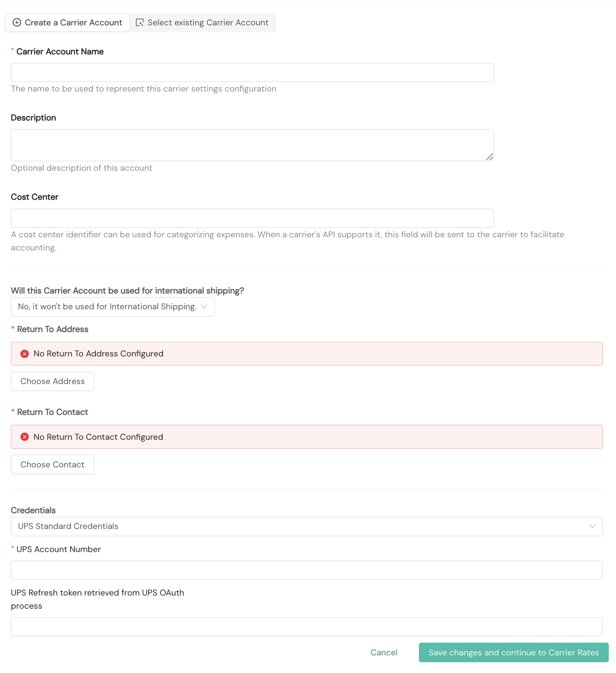Image resolution: width=616 pixels, height=673 pixels.
Task: Focus the Cost Center input field
Action: (x=252, y=218)
